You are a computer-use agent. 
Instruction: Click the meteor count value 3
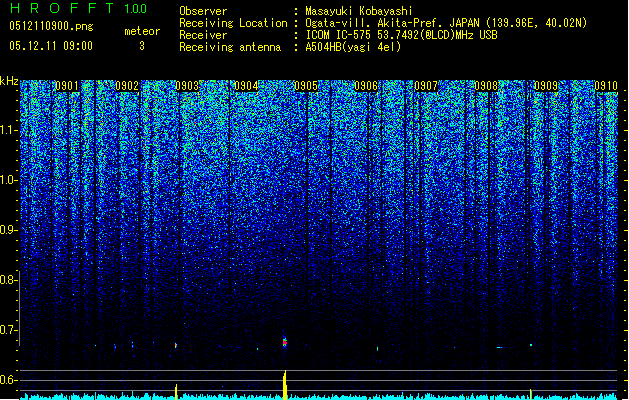point(142,46)
